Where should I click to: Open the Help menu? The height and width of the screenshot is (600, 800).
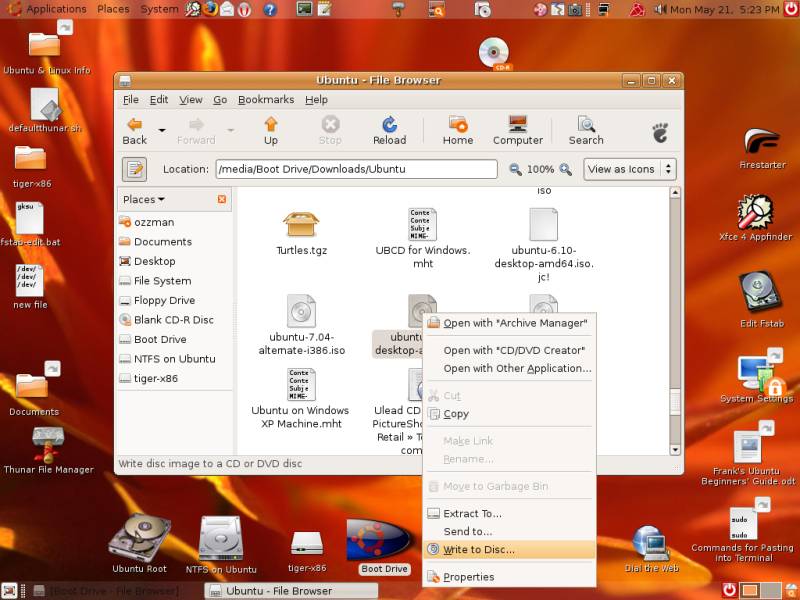(x=316, y=99)
